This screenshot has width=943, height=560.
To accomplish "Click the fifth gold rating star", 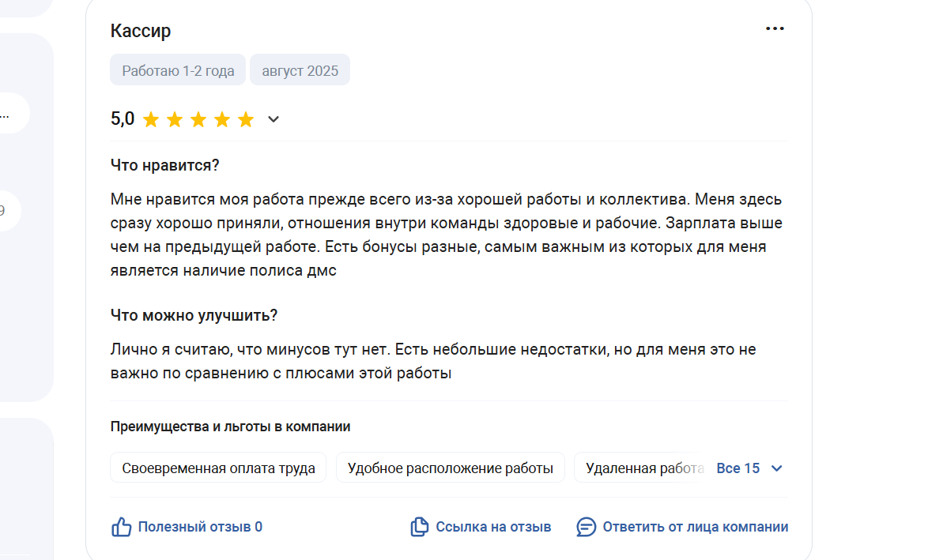I will coord(245,119).
